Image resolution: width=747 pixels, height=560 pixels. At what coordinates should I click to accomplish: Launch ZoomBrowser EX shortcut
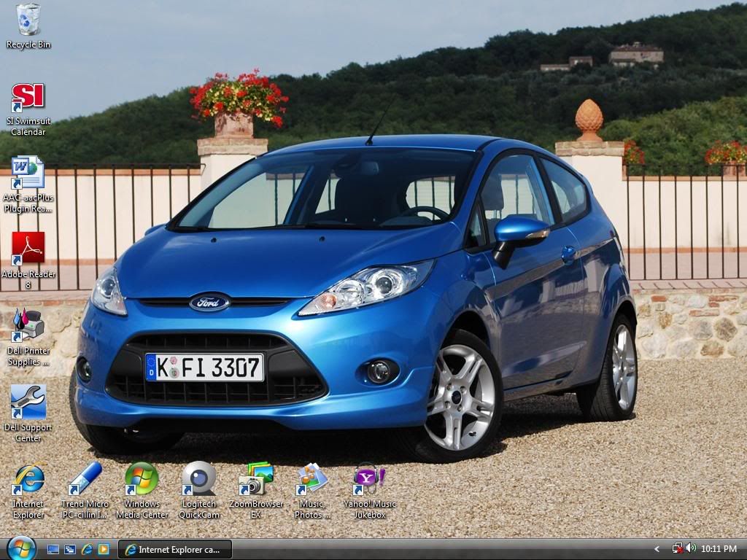pyautogui.click(x=255, y=479)
